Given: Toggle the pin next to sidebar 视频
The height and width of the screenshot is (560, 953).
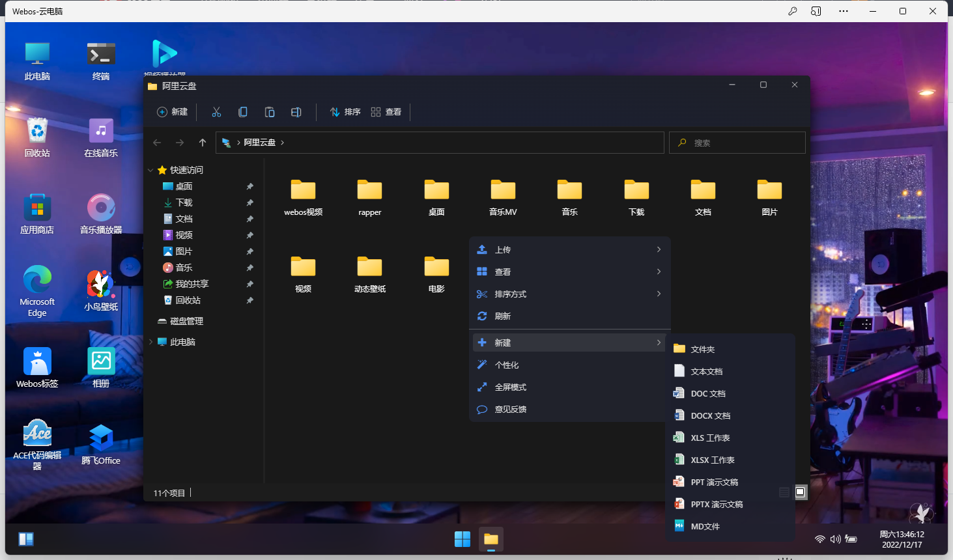Looking at the screenshot, I should coord(249,235).
